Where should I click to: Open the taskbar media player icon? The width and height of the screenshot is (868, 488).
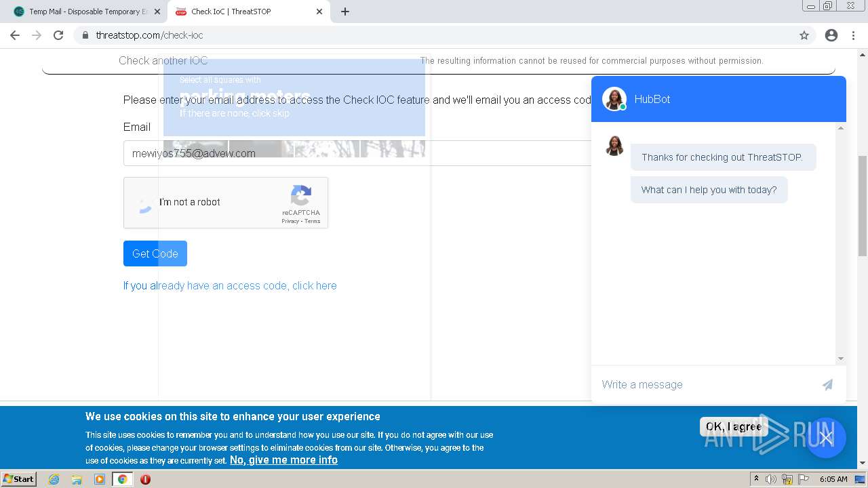point(100,479)
